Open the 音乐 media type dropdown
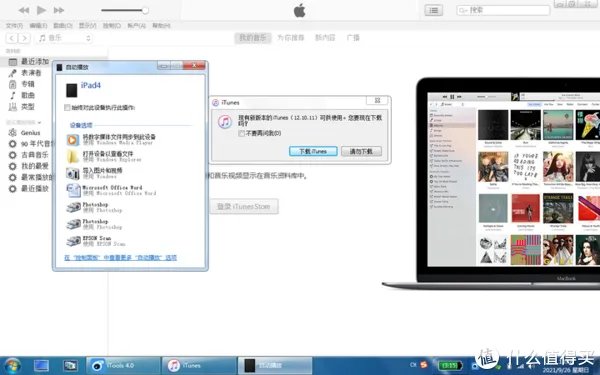600x375 pixels. click(64, 38)
